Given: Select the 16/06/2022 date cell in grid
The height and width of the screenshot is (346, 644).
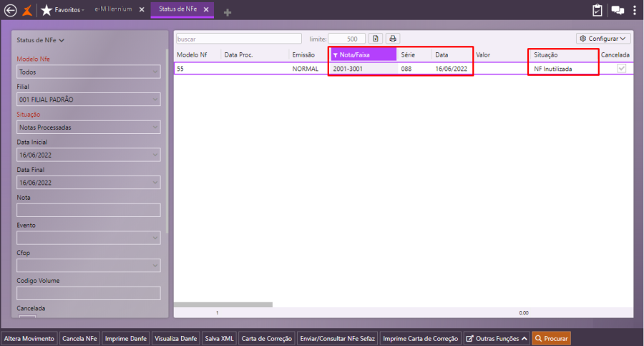Looking at the screenshot, I should coord(452,69).
